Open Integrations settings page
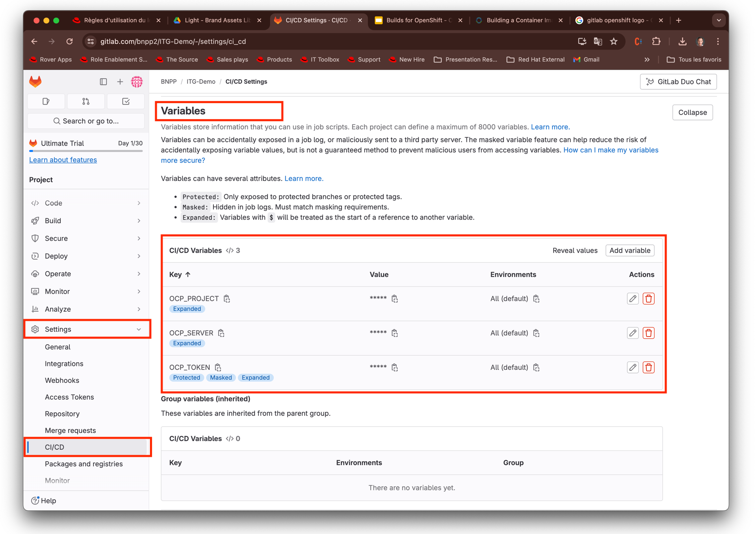 tap(64, 364)
